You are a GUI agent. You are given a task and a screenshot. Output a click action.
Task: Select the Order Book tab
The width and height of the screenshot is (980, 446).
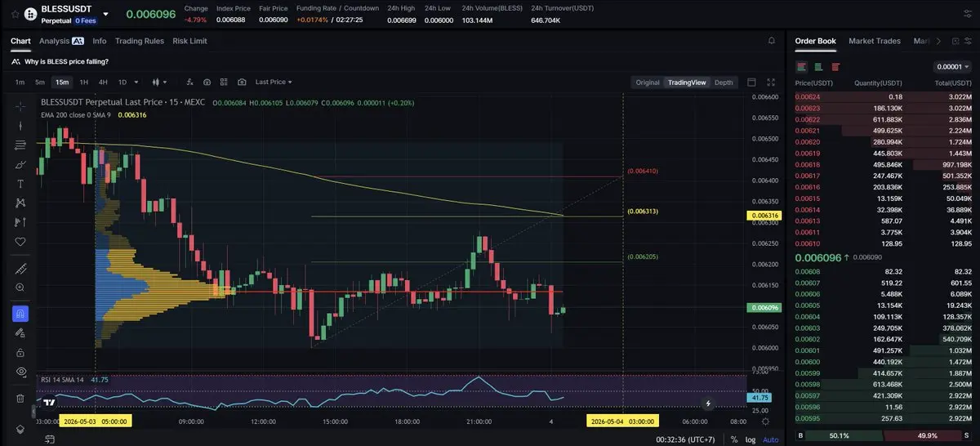816,41
